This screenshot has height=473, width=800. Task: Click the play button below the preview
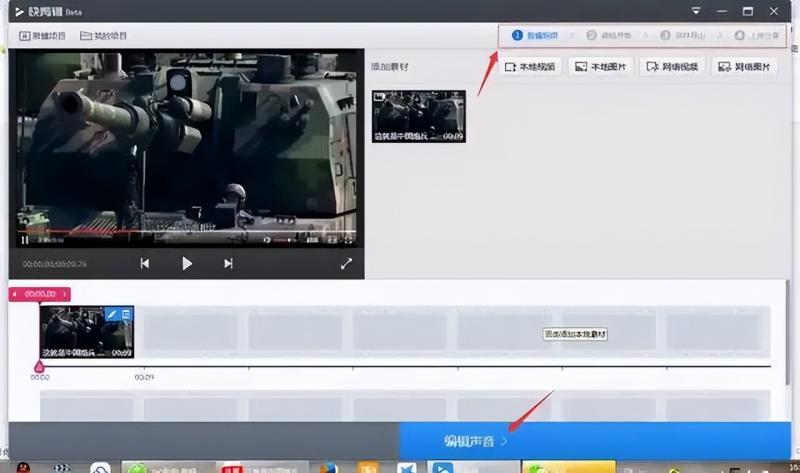(187, 264)
